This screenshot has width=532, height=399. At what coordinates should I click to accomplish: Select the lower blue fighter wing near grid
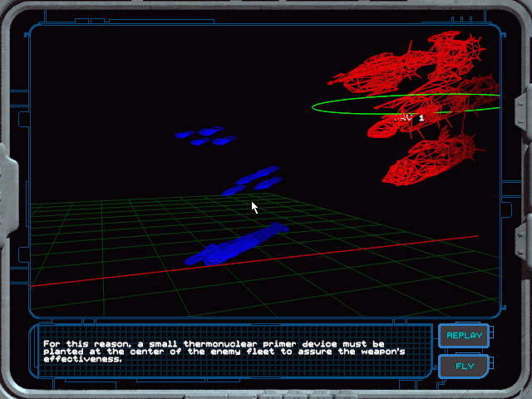[252, 181]
